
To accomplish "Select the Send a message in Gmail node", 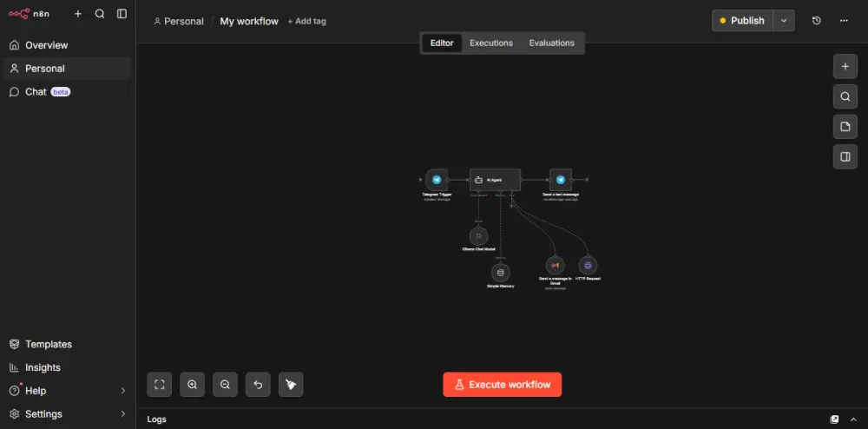I will [556, 265].
